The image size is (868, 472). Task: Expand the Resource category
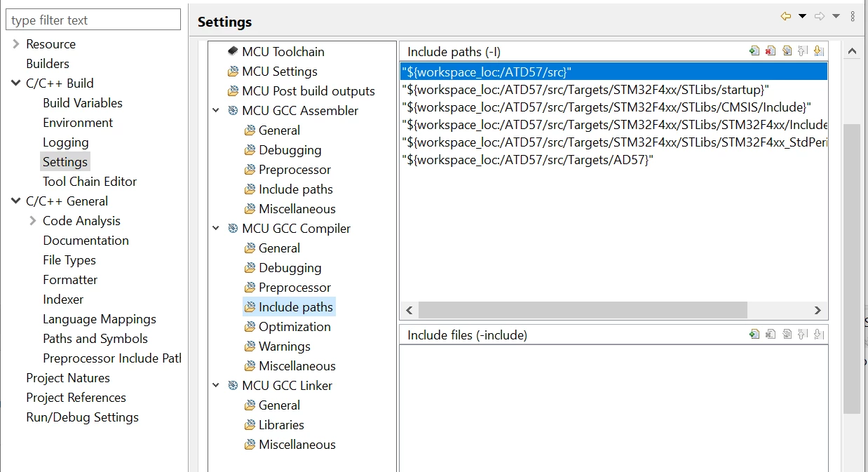[x=16, y=43]
